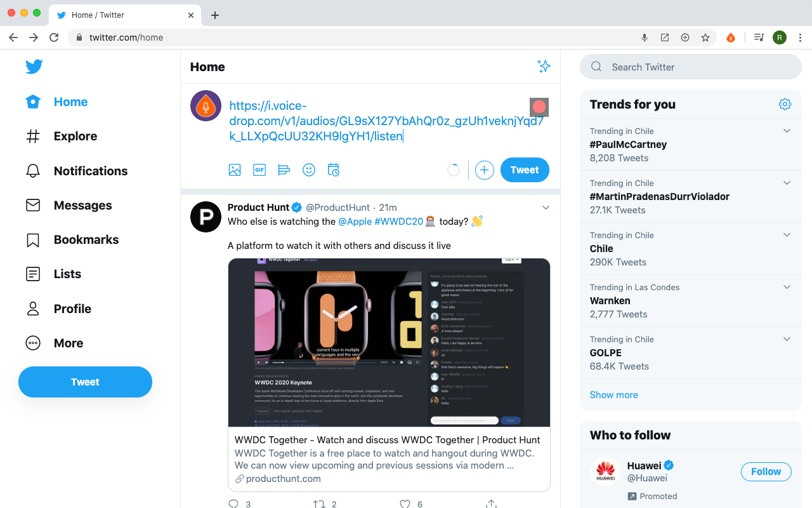The width and height of the screenshot is (812, 508).
Task: Expand options for the #MartinPradenasDurrViolador trend
Action: (787, 183)
